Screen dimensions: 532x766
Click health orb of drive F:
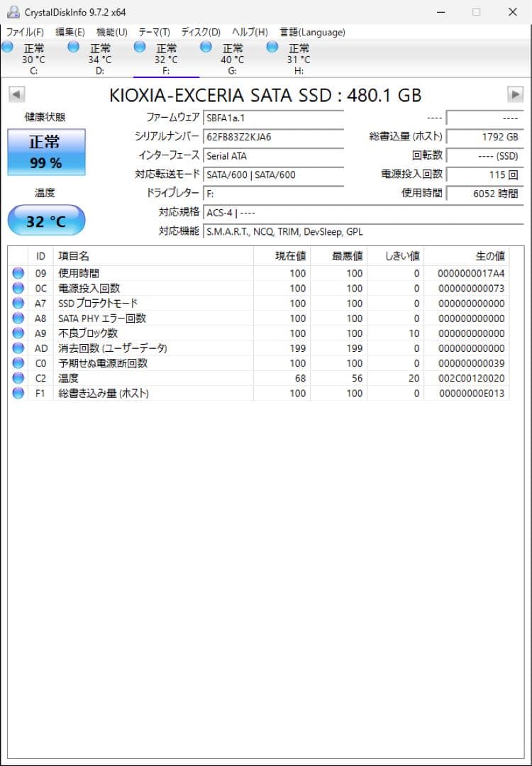click(140, 47)
